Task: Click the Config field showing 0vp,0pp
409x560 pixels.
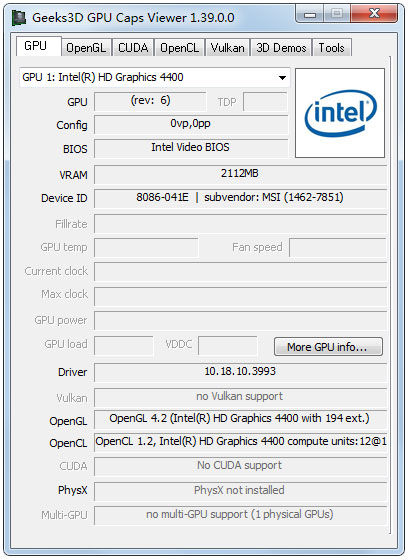Action: 191,125
